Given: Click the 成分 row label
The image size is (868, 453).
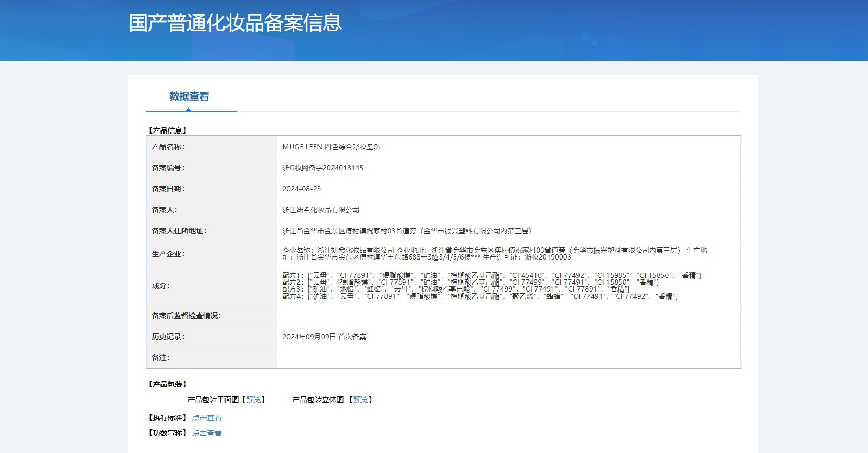Looking at the screenshot, I should pyautogui.click(x=160, y=286).
